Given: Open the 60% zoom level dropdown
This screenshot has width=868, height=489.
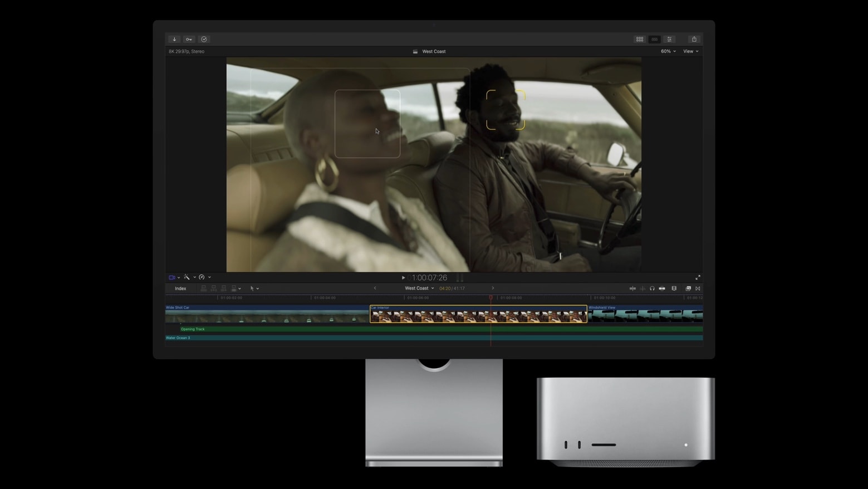Looking at the screenshot, I should click(x=668, y=51).
